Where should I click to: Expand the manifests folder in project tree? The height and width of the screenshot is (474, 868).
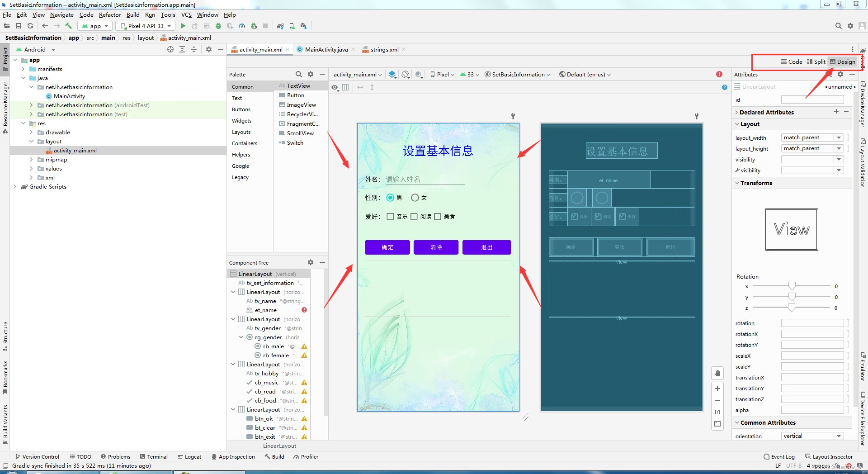click(x=23, y=69)
